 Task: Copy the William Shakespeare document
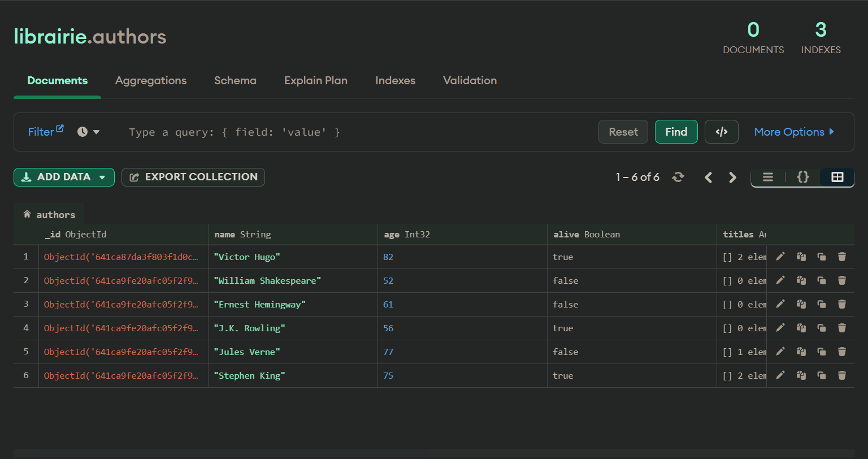click(x=801, y=280)
